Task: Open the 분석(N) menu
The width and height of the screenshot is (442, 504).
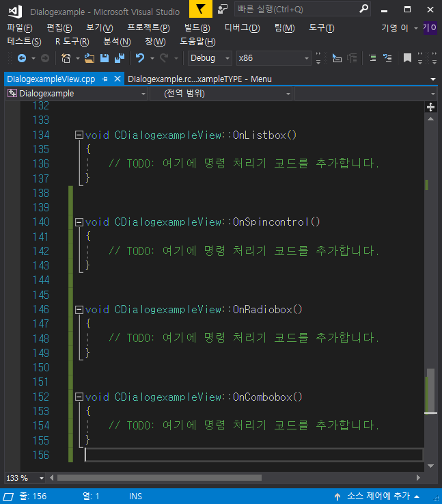Action: [x=117, y=42]
